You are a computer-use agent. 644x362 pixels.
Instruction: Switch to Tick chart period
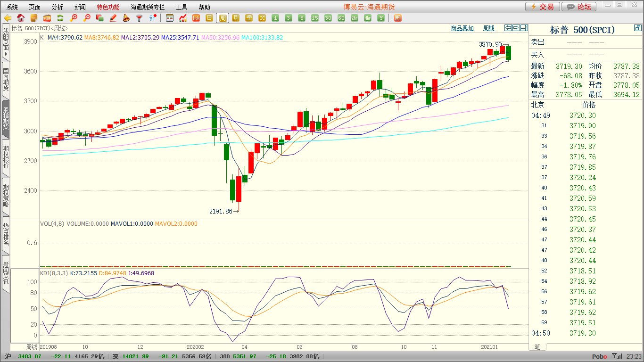coord(196,18)
